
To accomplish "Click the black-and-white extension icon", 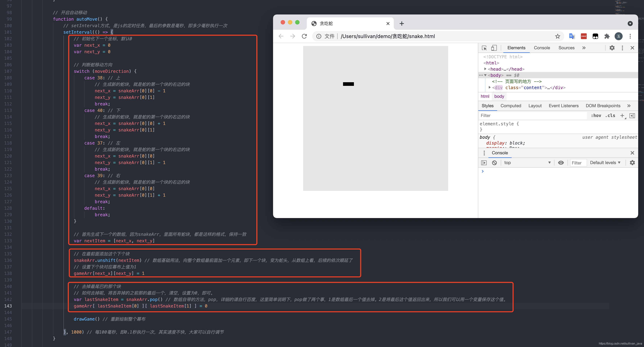I will tap(595, 36).
